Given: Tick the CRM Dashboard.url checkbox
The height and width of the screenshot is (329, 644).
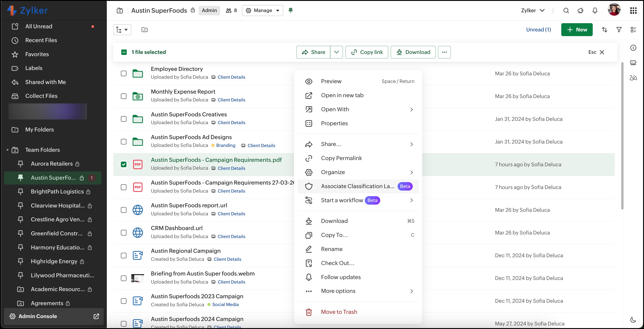Looking at the screenshot, I should 124,232.
